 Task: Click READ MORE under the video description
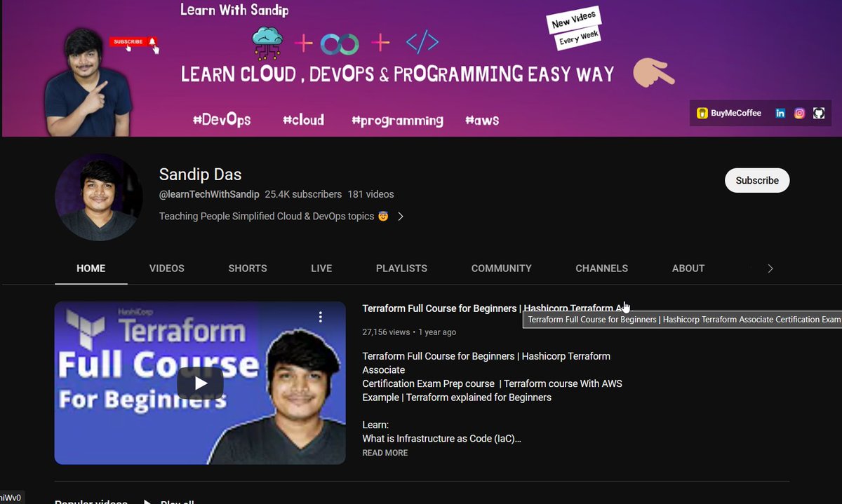pyautogui.click(x=385, y=453)
